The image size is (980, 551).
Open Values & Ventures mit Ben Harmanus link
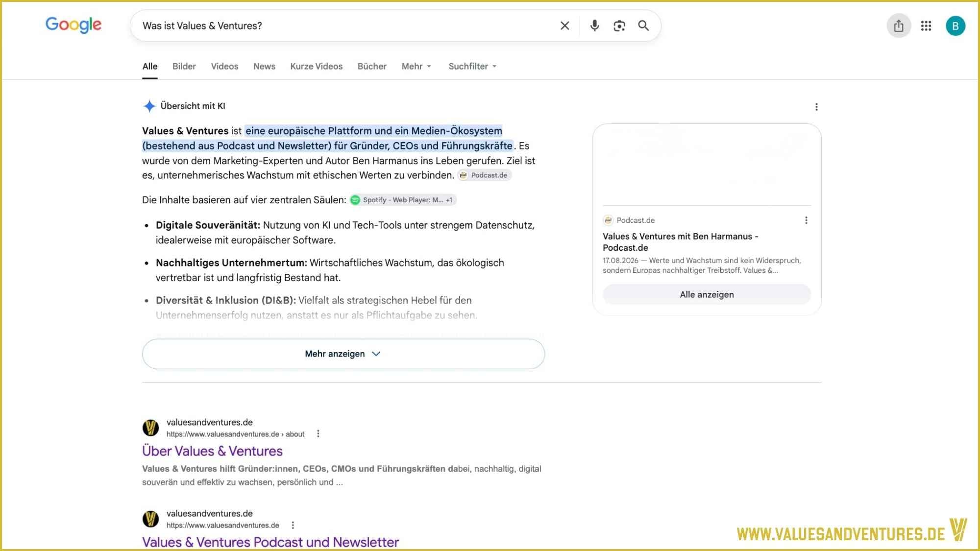coord(681,242)
